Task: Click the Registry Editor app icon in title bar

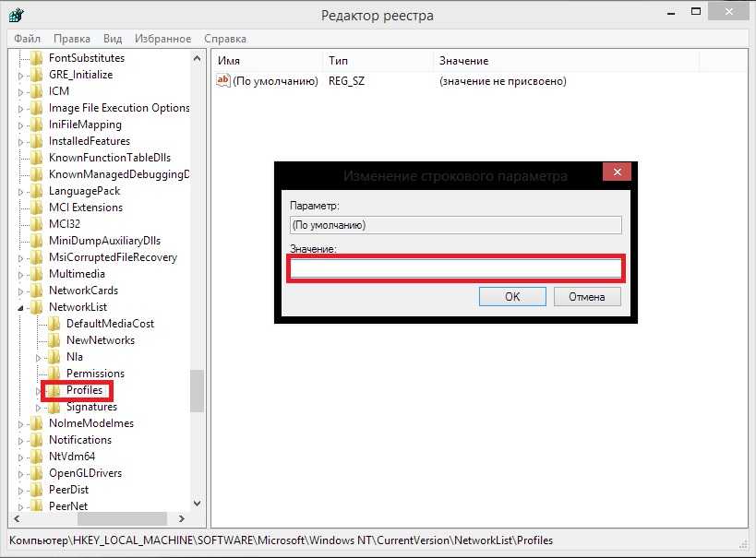Action: (x=17, y=15)
